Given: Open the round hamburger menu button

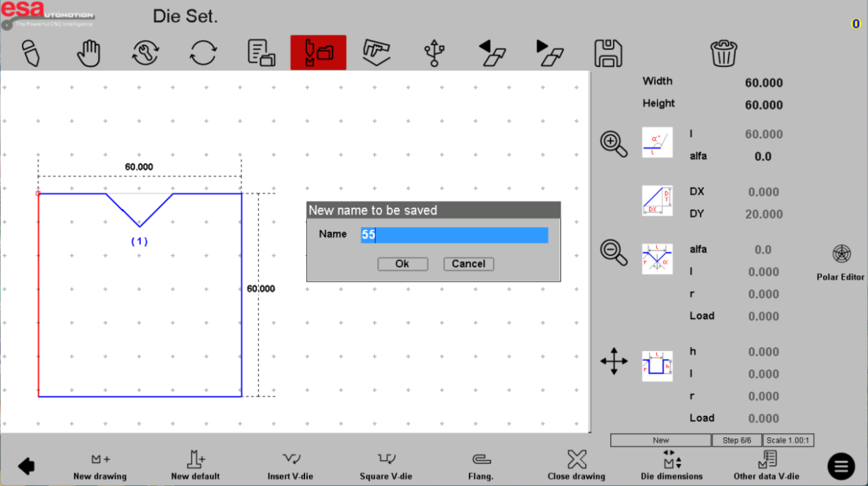Looking at the screenshot, I should click(x=841, y=466).
